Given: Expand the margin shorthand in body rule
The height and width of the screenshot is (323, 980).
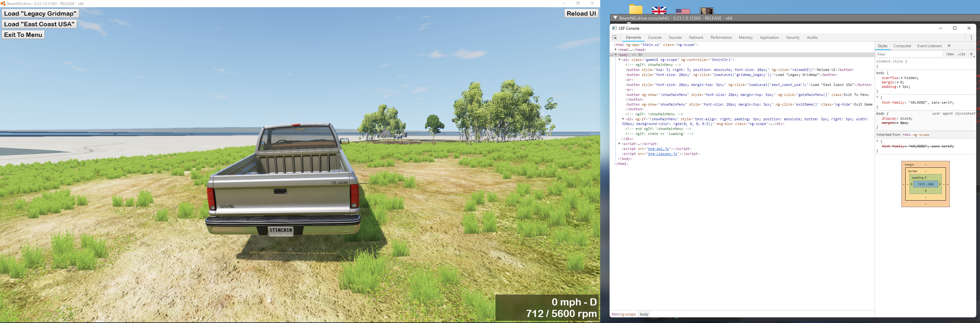Looking at the screenshot, I should tap(898, 82).
